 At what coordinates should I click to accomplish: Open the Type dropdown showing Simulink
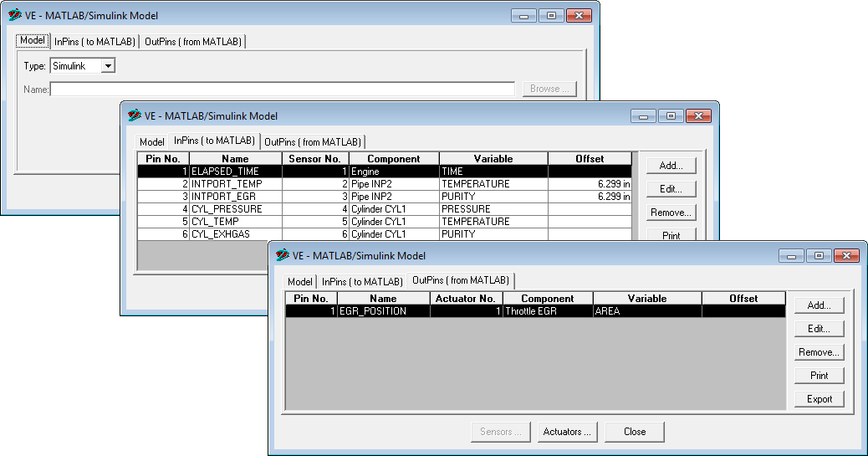coord(108,66)
